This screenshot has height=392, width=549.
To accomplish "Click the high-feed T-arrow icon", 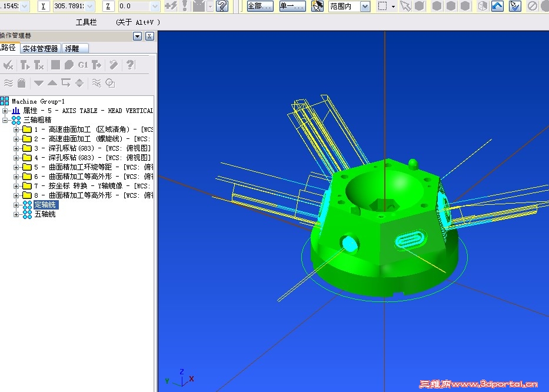I will tap(97, 65).
